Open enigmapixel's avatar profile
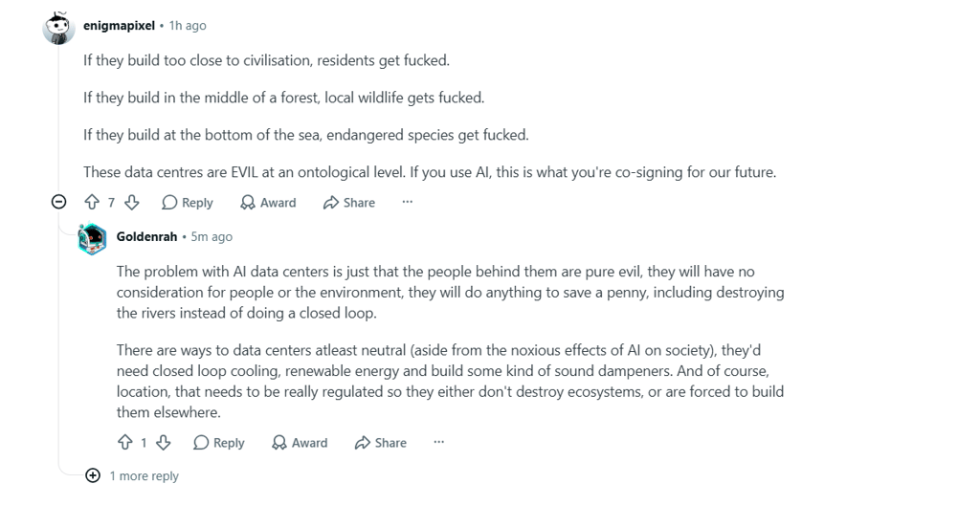This screenshot has width=980, height=506. [x=58, y=28]
